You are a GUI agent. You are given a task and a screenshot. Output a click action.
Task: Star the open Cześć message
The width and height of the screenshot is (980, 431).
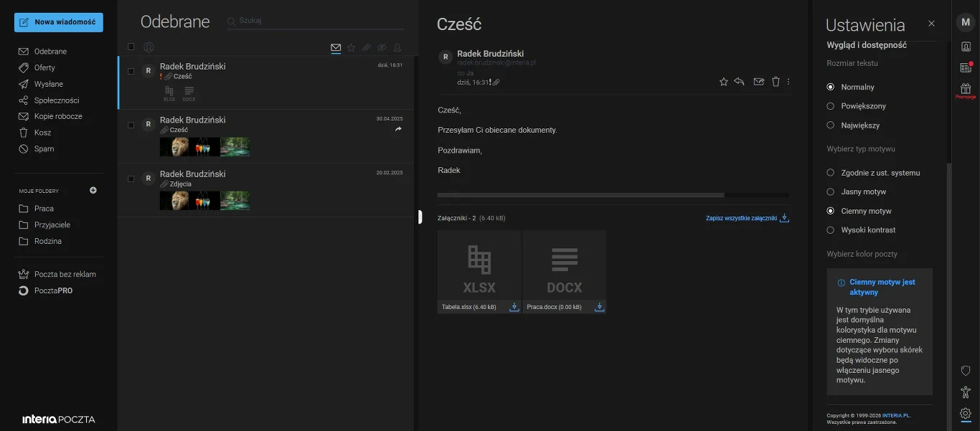click(x=724, y=82)
